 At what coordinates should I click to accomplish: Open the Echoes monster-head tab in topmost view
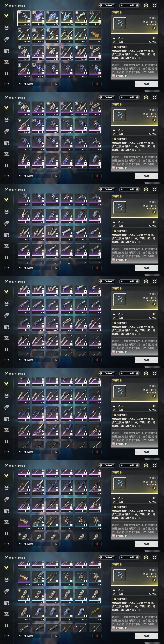7,27
